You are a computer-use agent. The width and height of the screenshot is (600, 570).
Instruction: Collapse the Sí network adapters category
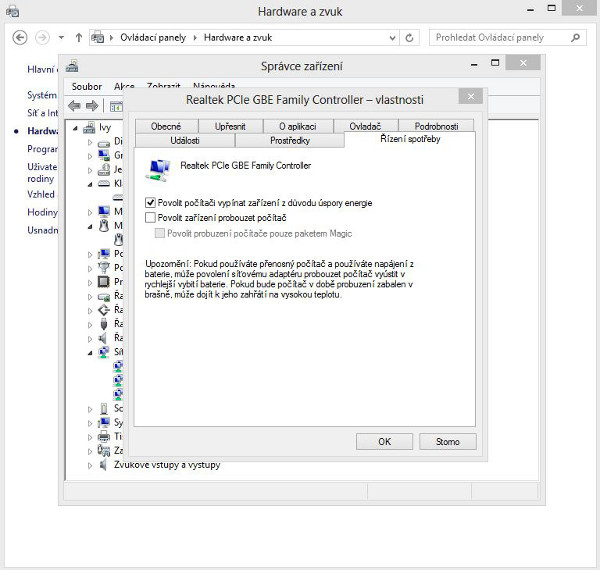[90, 353]
